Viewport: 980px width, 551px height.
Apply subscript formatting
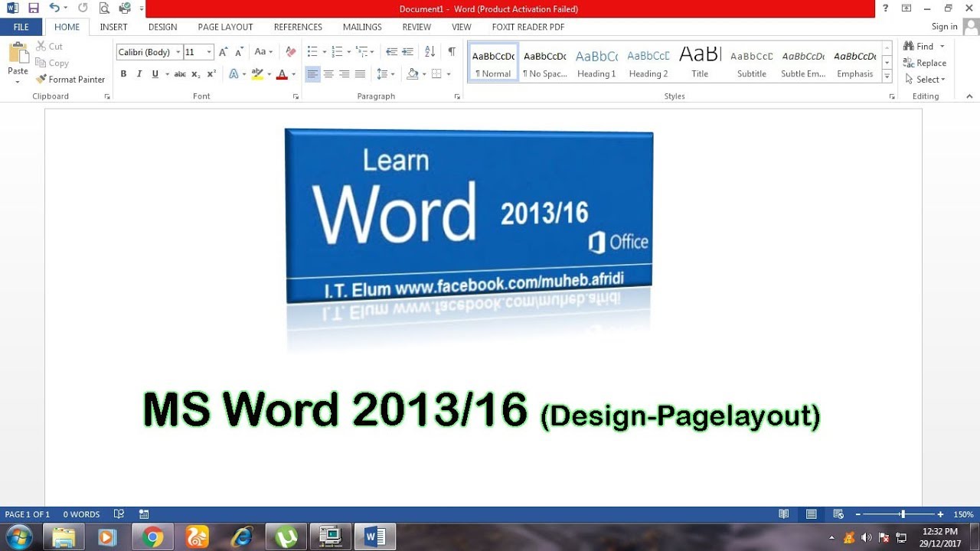[196, 74]
